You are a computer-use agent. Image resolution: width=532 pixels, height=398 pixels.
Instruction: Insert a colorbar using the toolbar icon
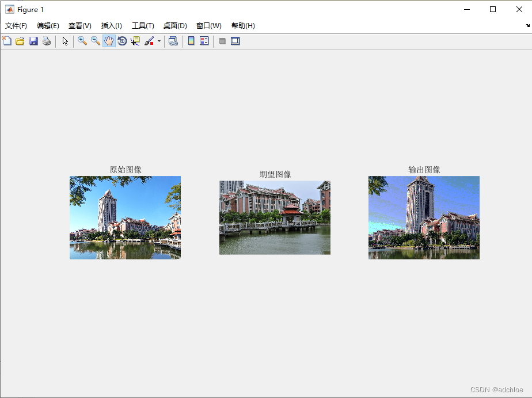(191, 41)
